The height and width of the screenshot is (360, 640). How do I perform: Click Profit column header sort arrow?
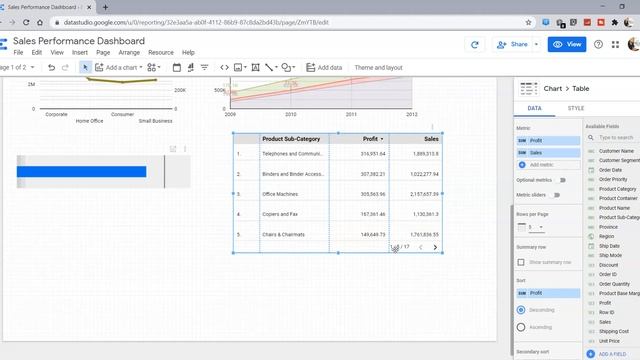pos(382,139)
